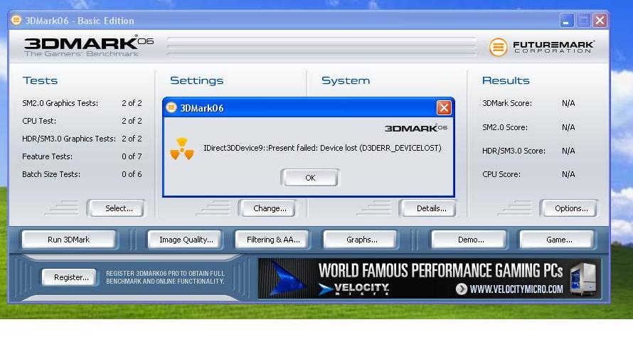
Task: Minimize the 3DMark06 main window
Action: tap(566, 20)
